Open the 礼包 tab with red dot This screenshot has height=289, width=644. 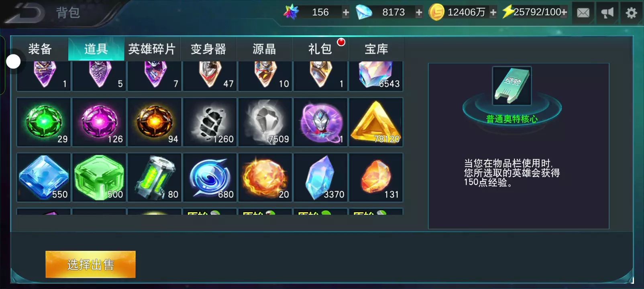tap(320, 49)
